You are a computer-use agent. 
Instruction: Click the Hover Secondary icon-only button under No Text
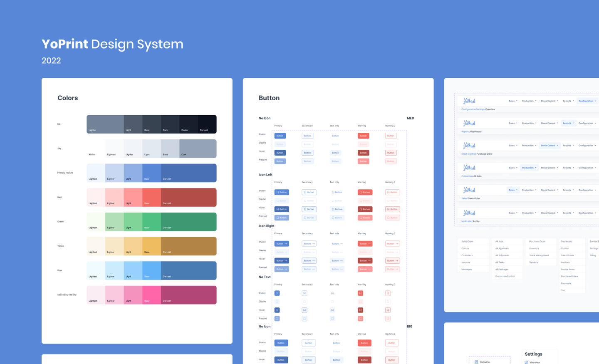304,310
